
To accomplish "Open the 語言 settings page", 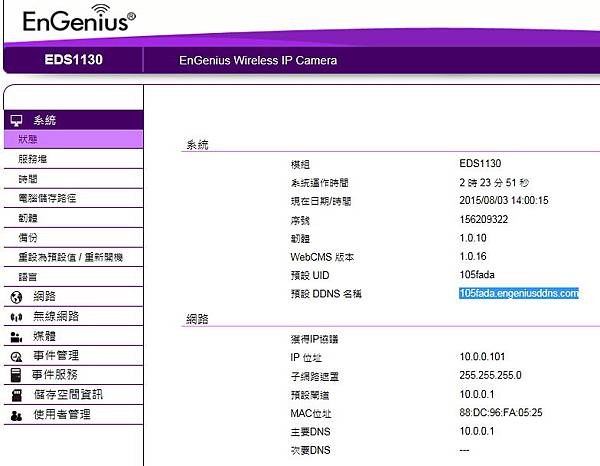I will (73, 277).
